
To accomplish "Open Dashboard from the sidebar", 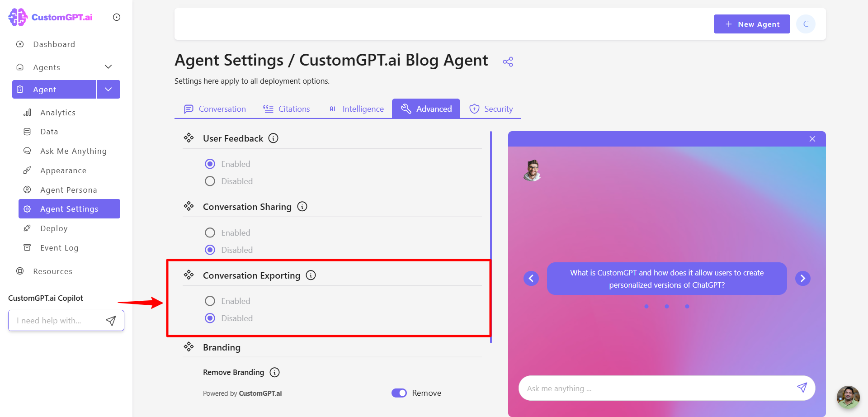I will (54, 44).
